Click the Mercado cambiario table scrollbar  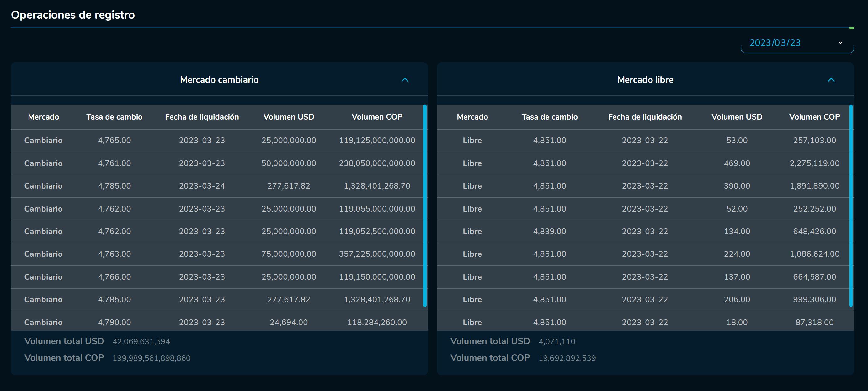point(425,206)
